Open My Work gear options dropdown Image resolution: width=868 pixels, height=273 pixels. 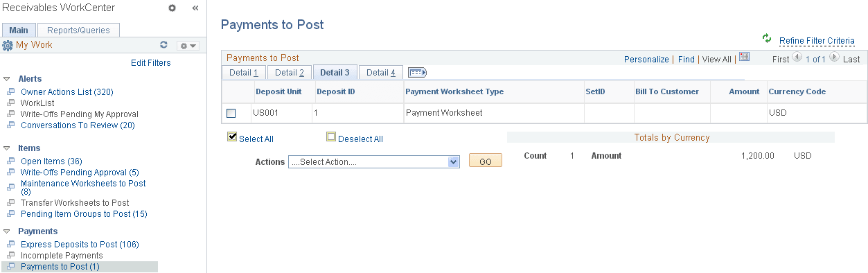pos(188,46)
